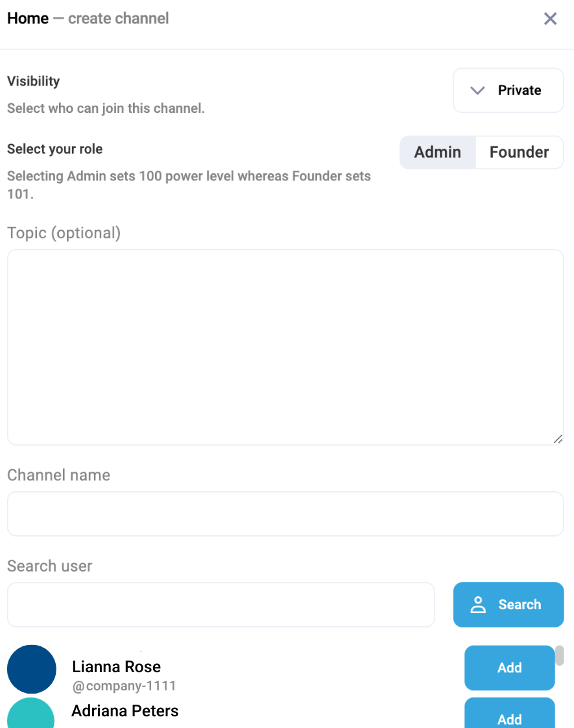Click the user list scrollbar thumb

tap(559, 655)
